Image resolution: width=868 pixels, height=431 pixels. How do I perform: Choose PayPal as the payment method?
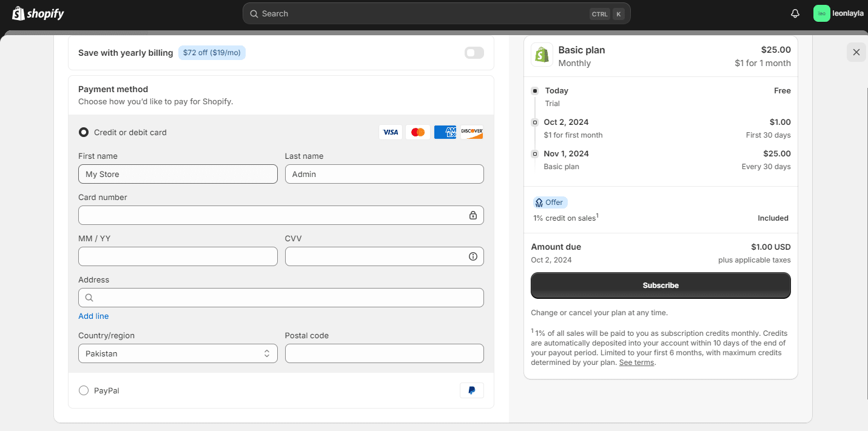[x=83, y=390]
